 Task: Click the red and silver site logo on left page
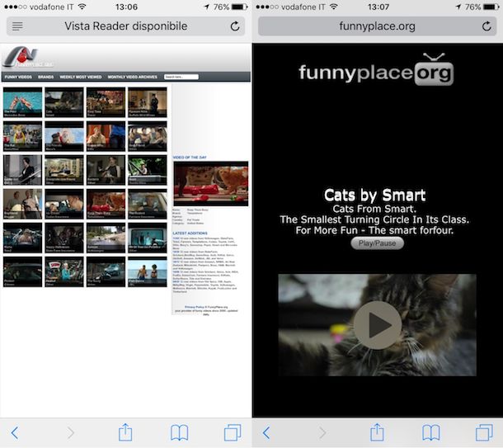27,57
